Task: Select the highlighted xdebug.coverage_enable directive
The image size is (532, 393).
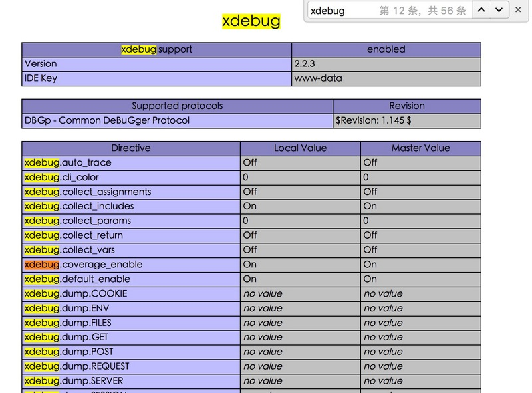Action: tap(131, 265)
